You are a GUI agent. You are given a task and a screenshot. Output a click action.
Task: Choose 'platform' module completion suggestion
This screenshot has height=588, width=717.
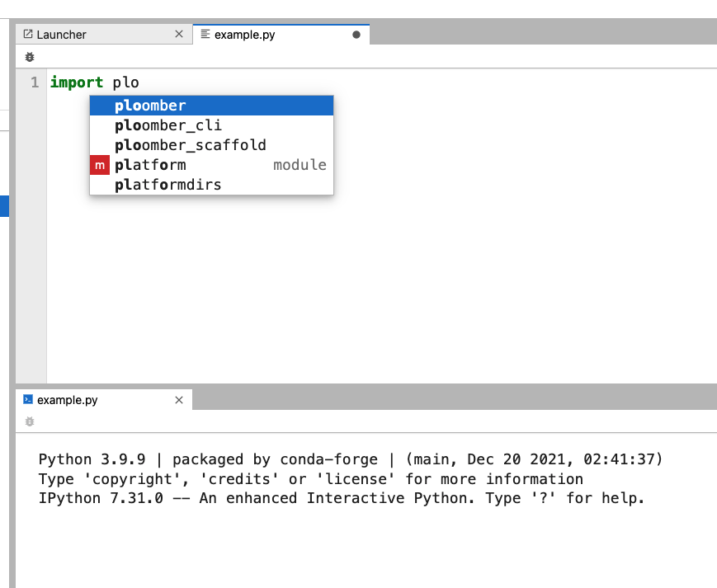pos(211,165)
